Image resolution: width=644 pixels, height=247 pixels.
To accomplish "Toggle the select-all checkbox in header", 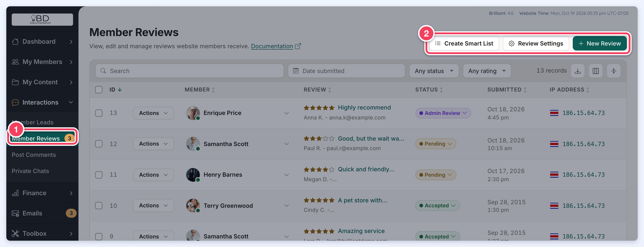I will 99,90.
